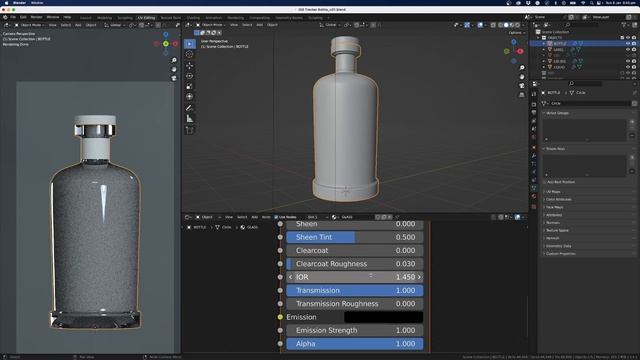Click red X axis on navigation gizmo
This screenshot has height=360, width=640.
pyautogui.click(x=520, y=51)
